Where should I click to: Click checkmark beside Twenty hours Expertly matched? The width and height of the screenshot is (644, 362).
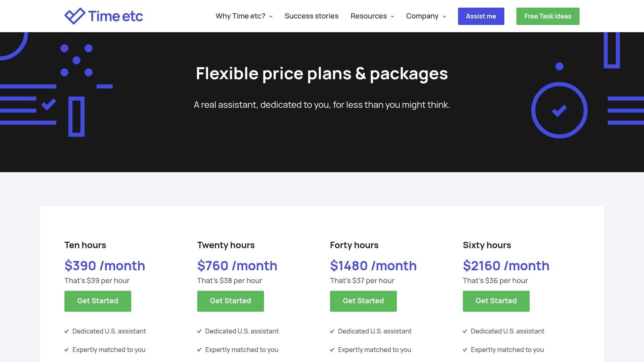pos(199,350)
